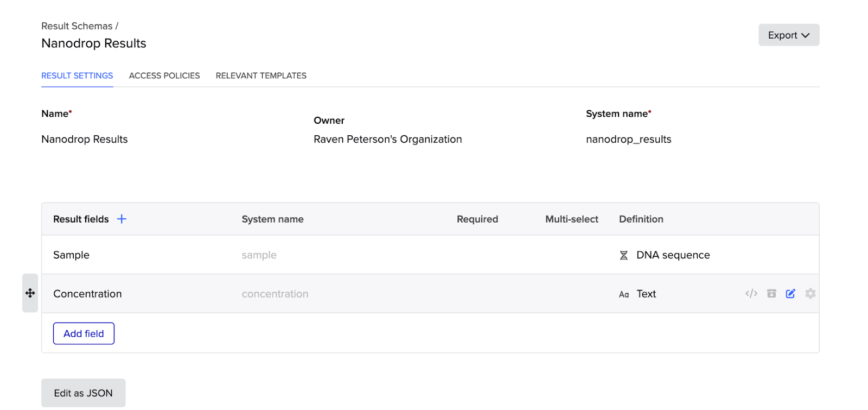This screenshot has height=410, width=868.
Task: Click the plus icon beside Result fields
Action: (122, 219)
